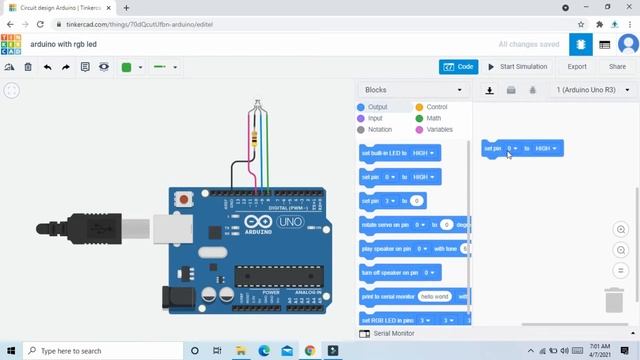Image resolution: width=640 pixels, height=360 pixels.
Task: Download the code using download icon
Action: coord(489,90)
